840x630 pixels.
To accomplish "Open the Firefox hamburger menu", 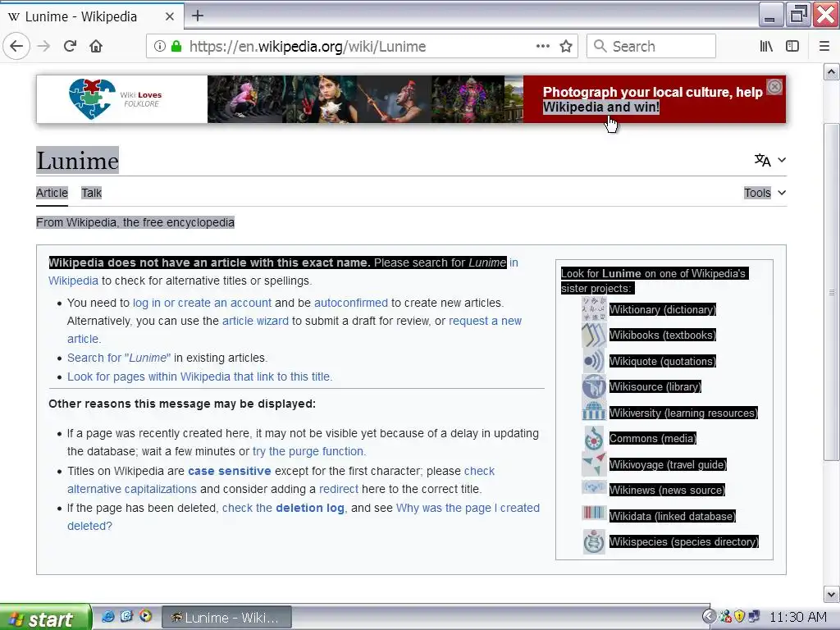I will [824, 46].
